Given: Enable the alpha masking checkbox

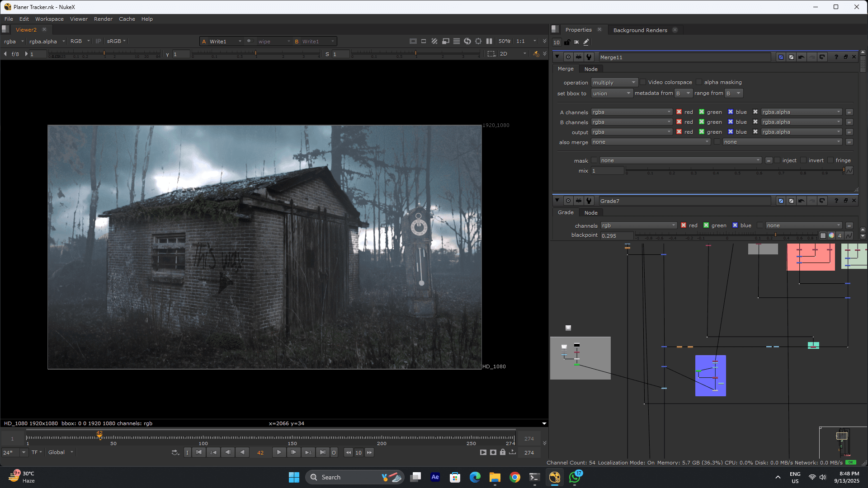Looking at the screenshot, I should pos(699,82).
